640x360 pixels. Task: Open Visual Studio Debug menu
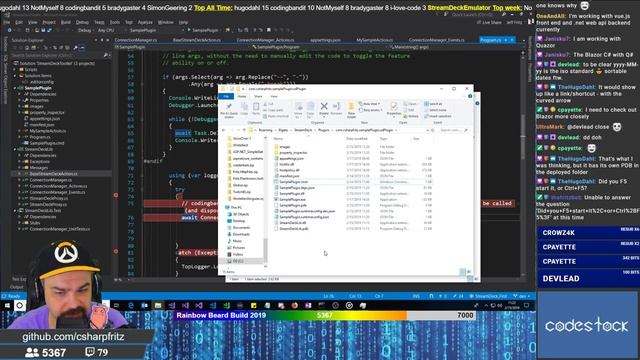click(82, 22)
